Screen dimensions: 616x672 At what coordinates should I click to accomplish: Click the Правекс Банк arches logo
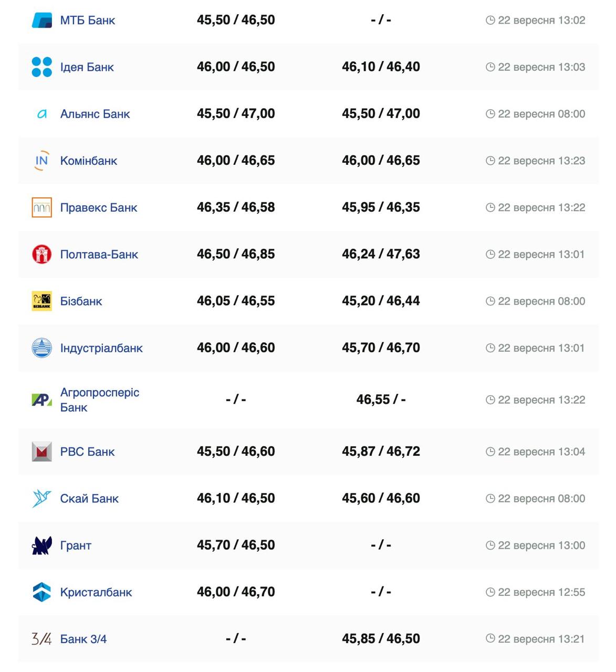click(x=42, y=207)
